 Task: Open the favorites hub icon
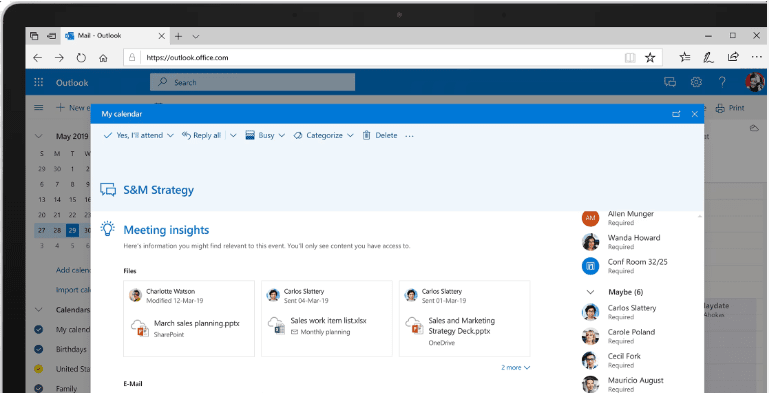685,57
